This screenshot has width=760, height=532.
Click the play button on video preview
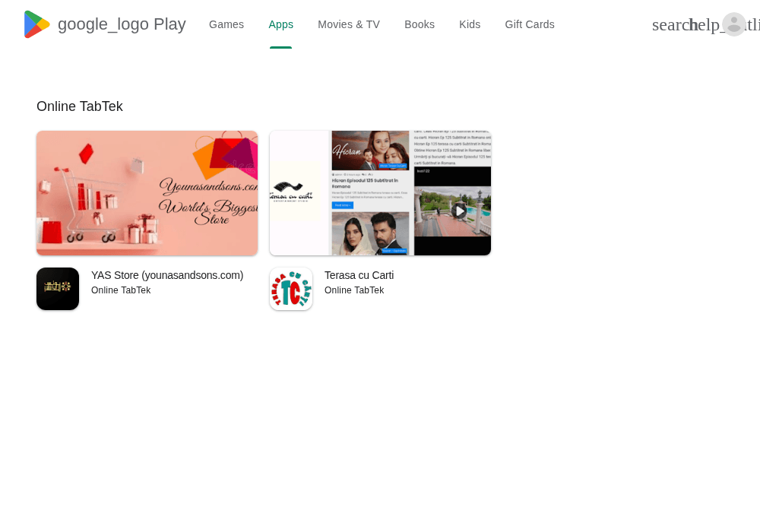(459, 211)
